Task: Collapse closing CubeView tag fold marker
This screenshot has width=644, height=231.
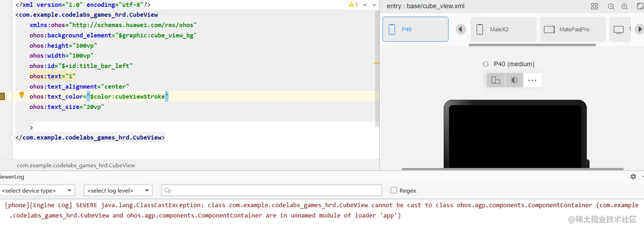Action: point(13,137)
